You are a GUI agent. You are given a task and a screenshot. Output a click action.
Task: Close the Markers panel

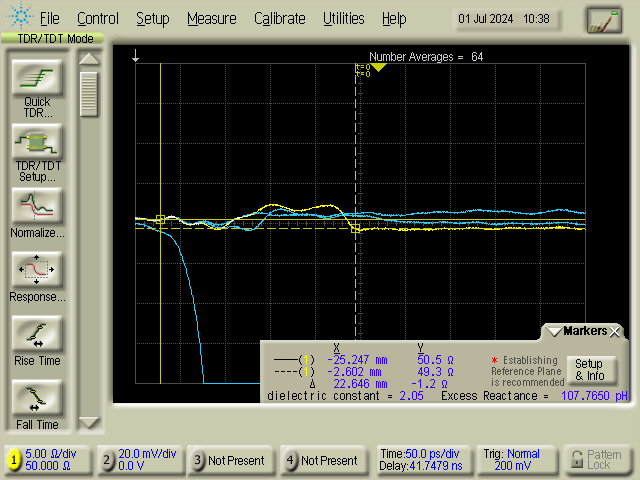616,331
